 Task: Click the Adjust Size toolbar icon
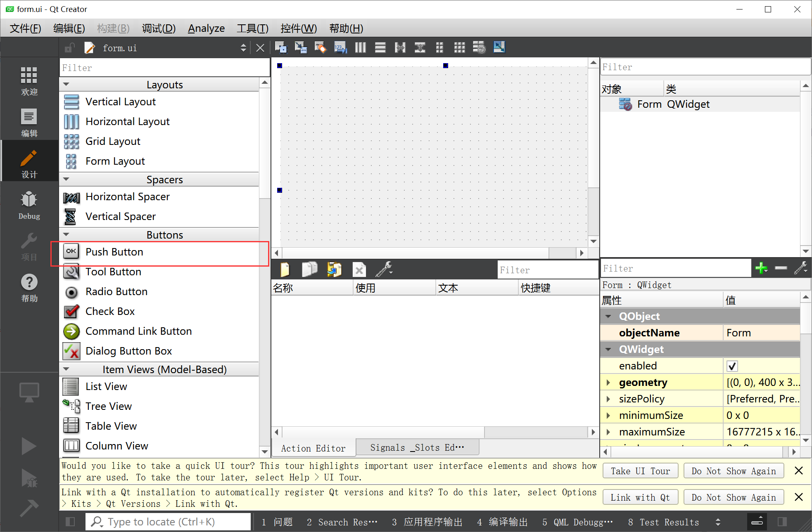pos(499,47)
